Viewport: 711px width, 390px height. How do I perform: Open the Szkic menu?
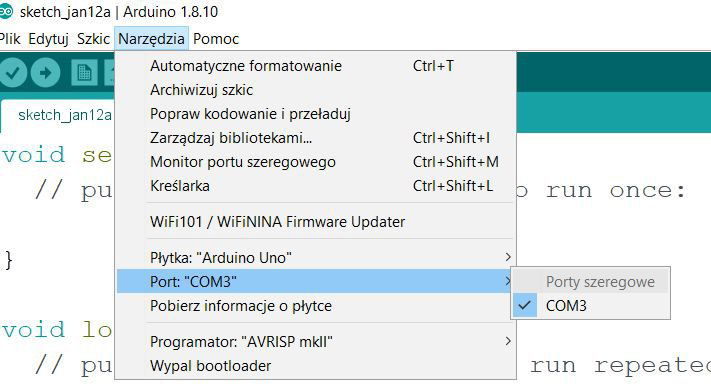point(93,39)
